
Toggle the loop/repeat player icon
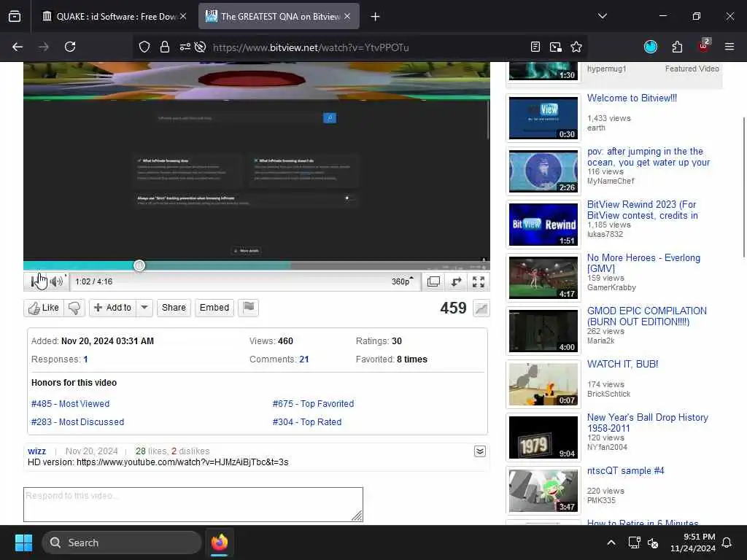tap(457, 281)
